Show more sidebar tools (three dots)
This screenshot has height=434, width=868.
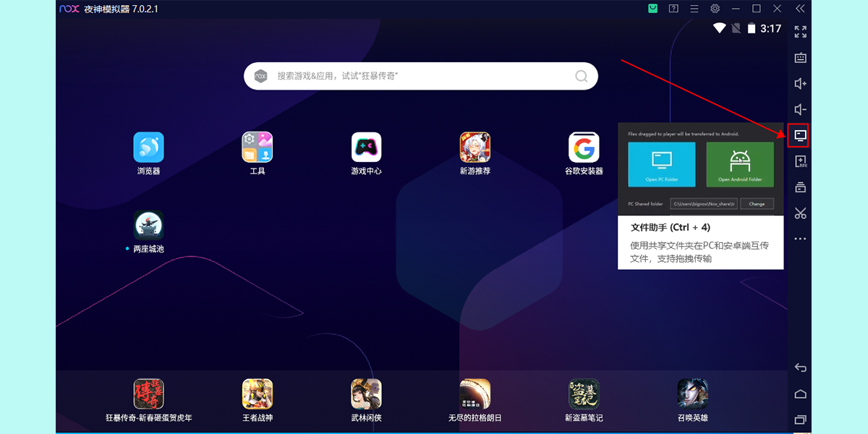(800, 238)
